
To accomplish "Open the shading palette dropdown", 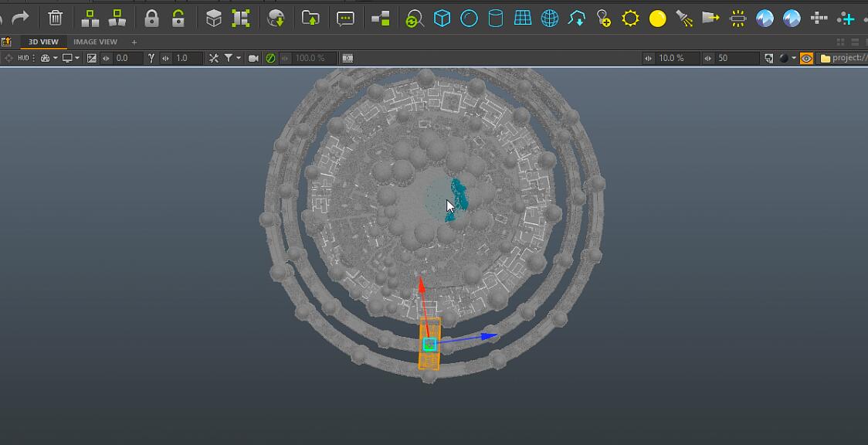I will [x=49, y=58].
